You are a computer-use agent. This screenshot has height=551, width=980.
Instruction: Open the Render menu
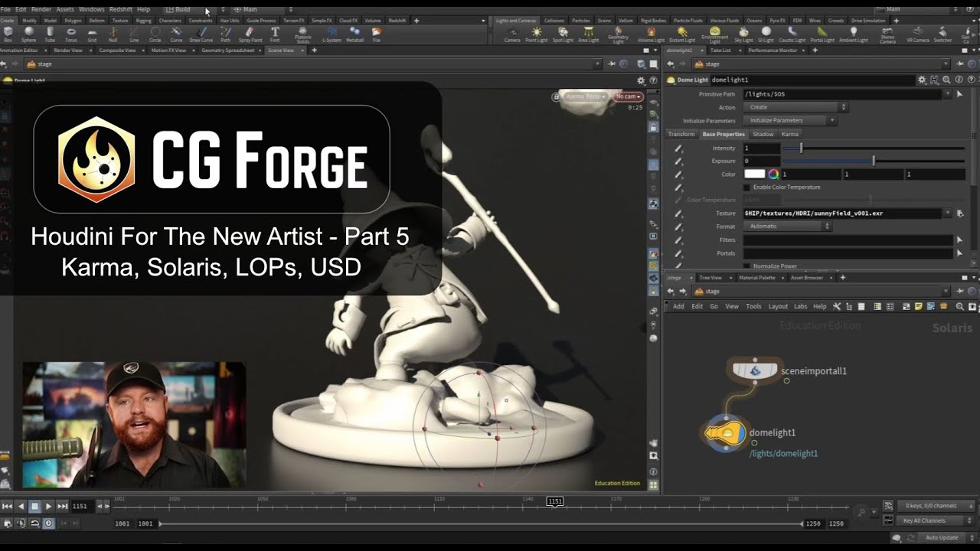[41, 9]
